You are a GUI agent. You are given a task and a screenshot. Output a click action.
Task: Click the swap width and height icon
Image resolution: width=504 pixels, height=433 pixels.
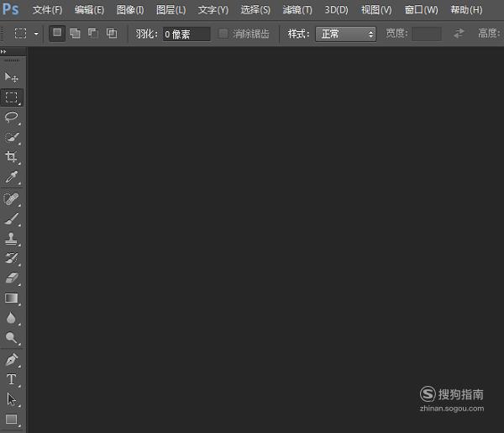click(x=459, y=34)
